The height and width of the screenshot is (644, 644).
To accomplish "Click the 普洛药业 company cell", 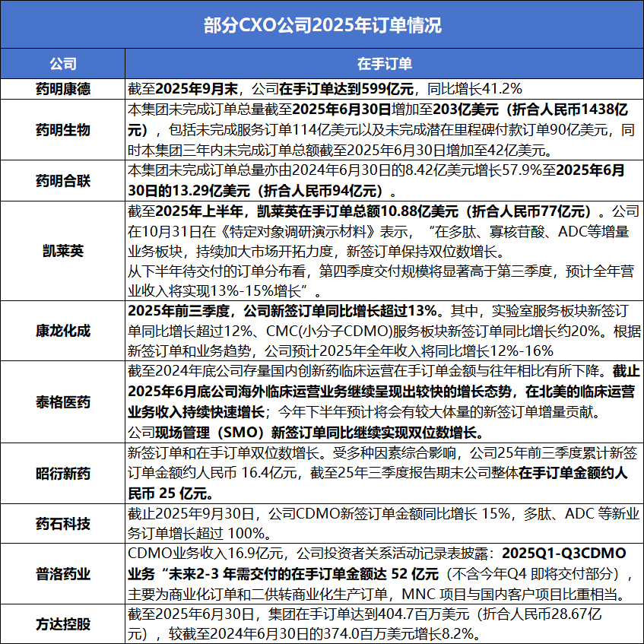I will tap(63, 574).
